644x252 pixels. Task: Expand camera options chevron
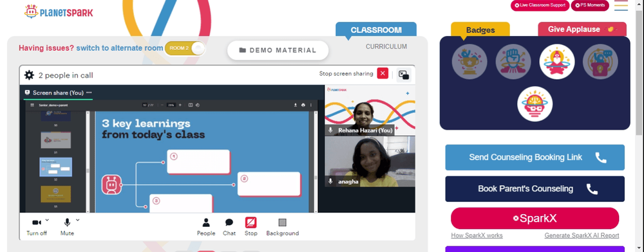click(47, 220)
